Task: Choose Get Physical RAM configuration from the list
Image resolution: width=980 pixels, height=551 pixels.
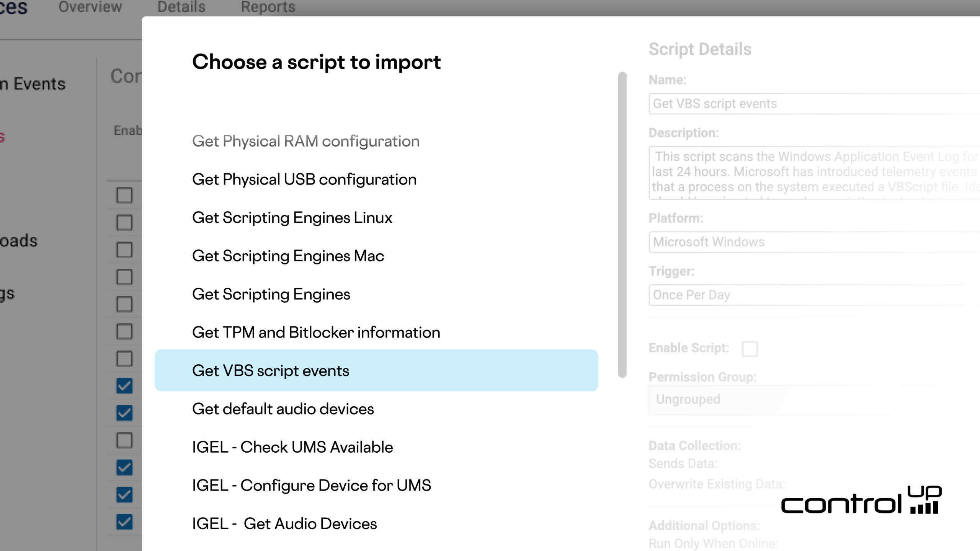Action: [x=305, y=141]
